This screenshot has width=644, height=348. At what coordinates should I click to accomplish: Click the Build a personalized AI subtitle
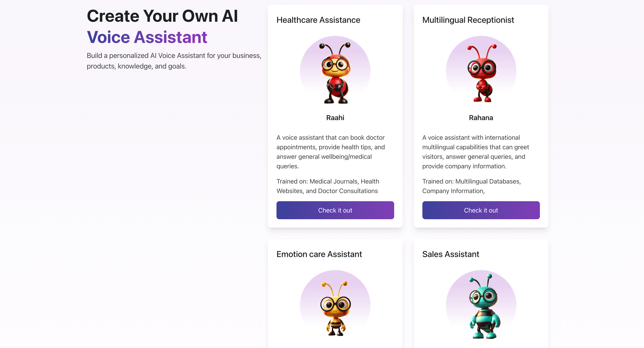[x=174, y=61]
